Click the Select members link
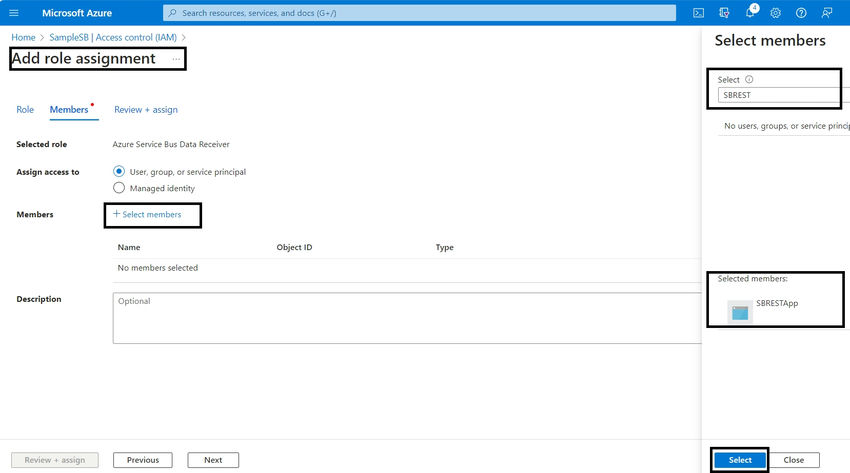Screen dimensions: 850x473 point(152,215)
